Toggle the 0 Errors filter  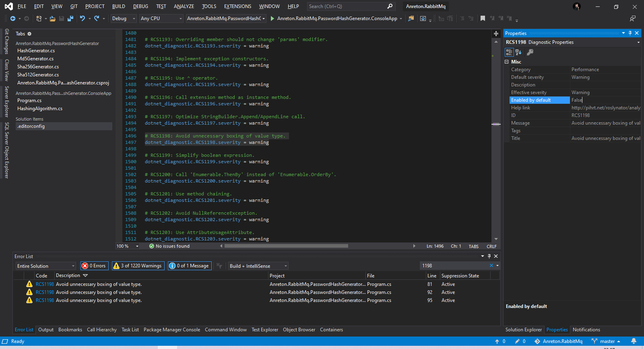point(94,266)
